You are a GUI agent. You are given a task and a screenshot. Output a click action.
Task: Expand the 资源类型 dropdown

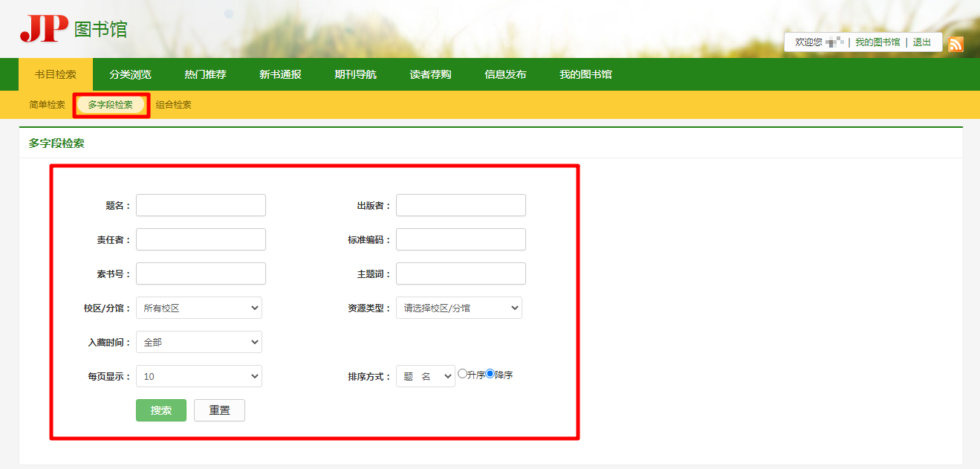click(x=458, y=308)
